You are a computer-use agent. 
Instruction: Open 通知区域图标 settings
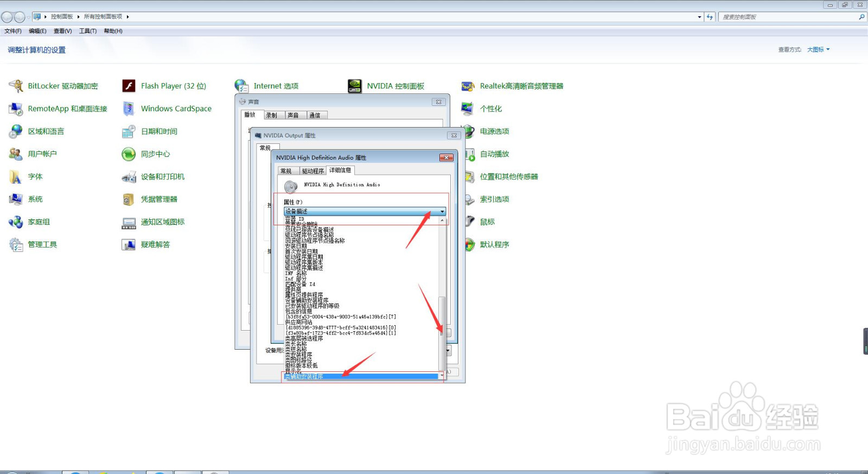(x=153, y=222)
